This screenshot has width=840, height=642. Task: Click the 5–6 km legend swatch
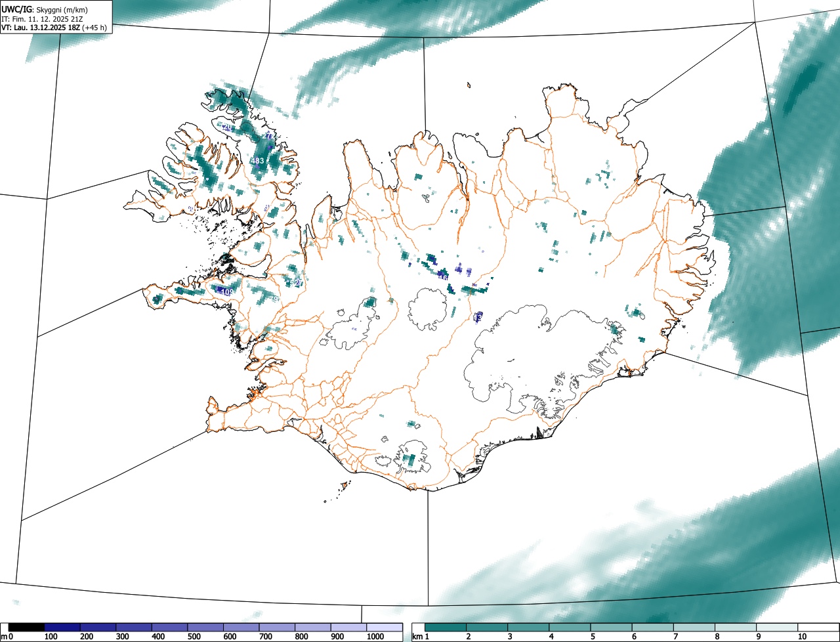pos(612,627)
